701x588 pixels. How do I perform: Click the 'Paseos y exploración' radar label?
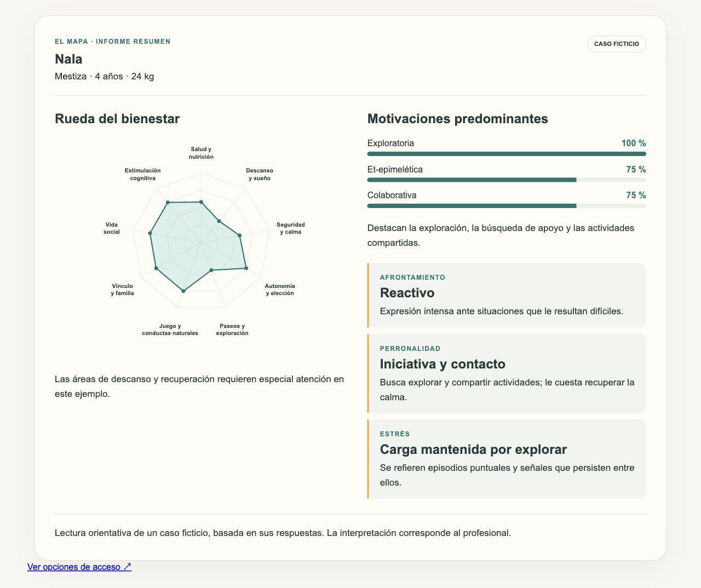(x=232, y=330)
